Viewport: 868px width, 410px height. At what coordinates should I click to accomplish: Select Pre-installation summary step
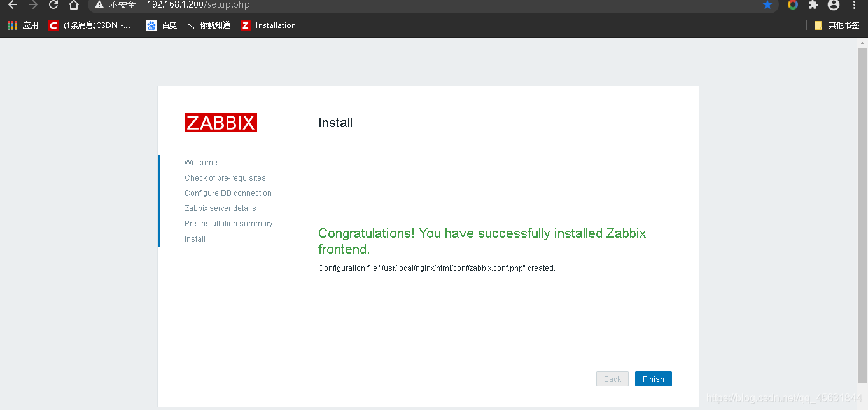point(228,224)
